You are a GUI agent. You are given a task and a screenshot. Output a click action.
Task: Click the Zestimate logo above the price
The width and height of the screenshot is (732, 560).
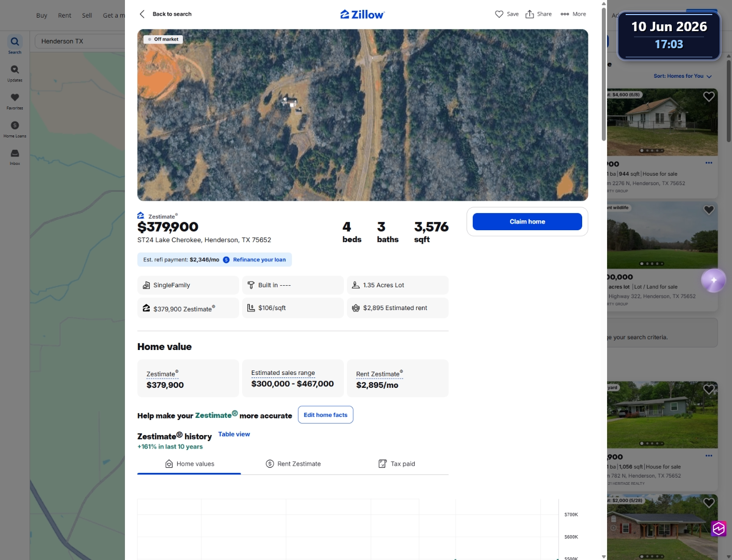coord(140,216)
